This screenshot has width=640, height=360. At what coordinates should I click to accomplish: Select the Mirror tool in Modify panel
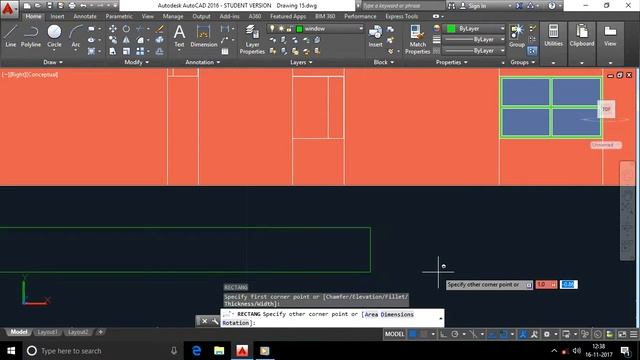pyautogui.click(x=127, y=40)
